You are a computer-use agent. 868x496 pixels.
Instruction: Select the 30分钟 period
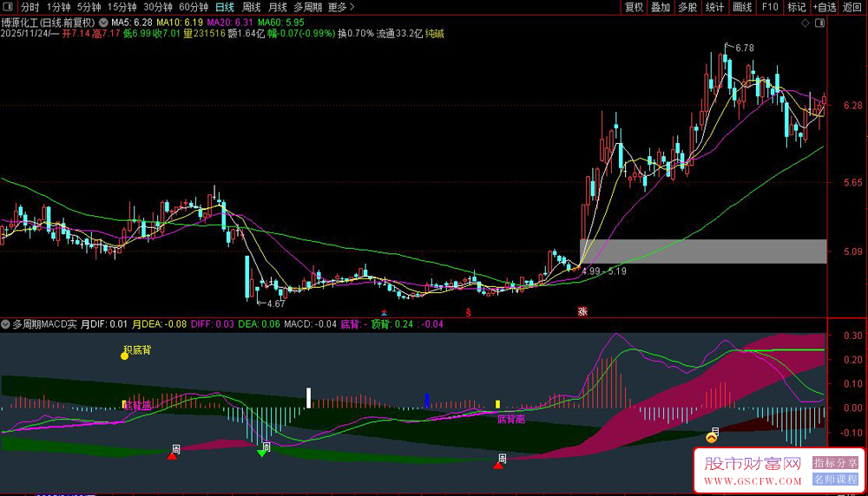[158, 7]
